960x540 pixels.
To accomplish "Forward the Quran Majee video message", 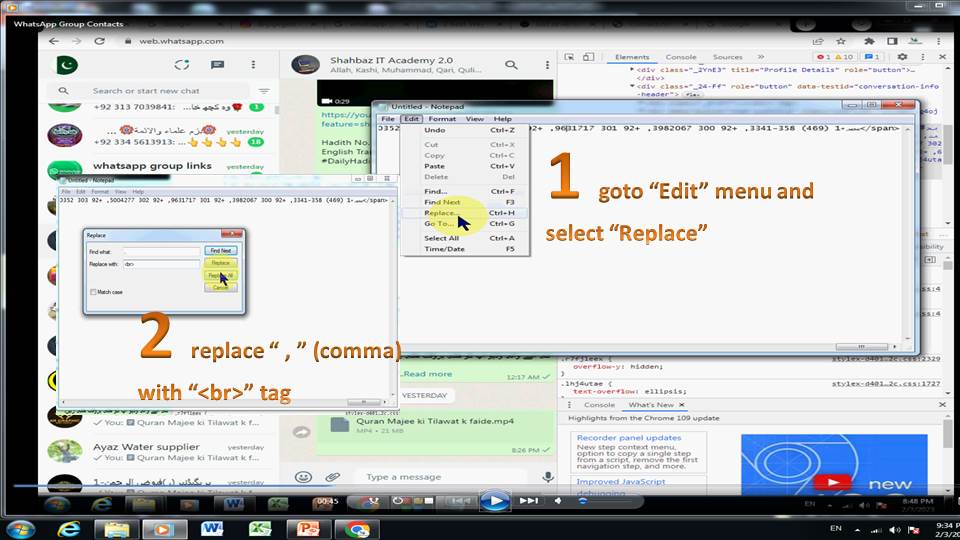I will pos(301,432).
